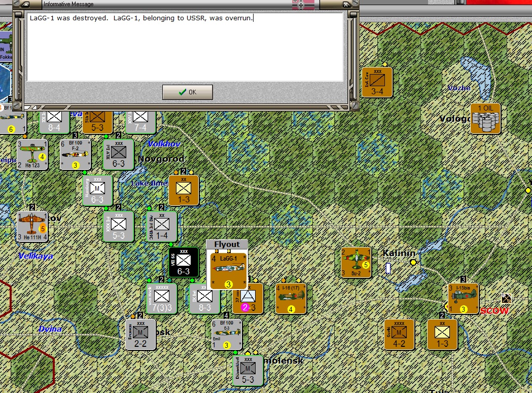Select the German 7-4 infantry counter

pos(140,122)
